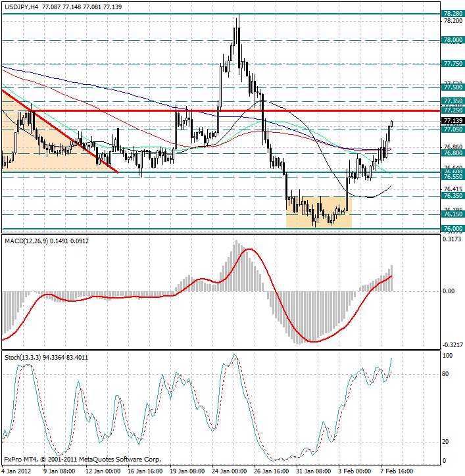Click the Stochastic 80 level scale label
465x476 pixels.
pos(447,374)
